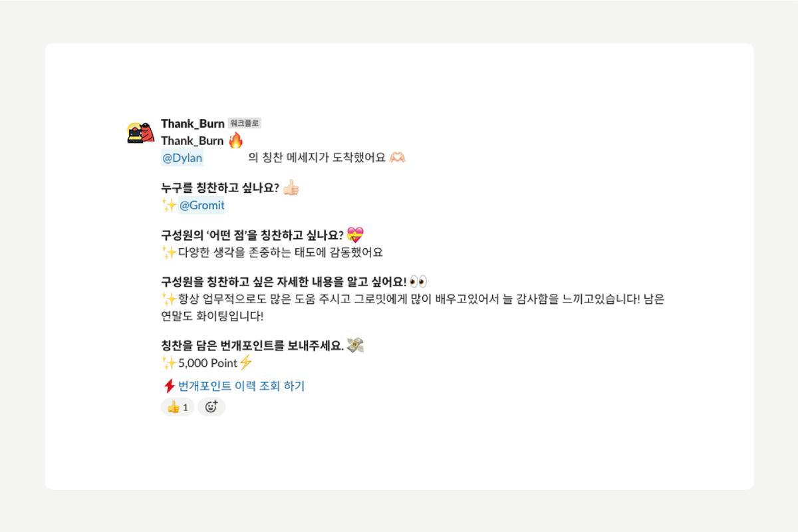This screenshot has height=532, width=798.
Task: Click the red lightning bolt icon beside link
Action: [169, 386]
